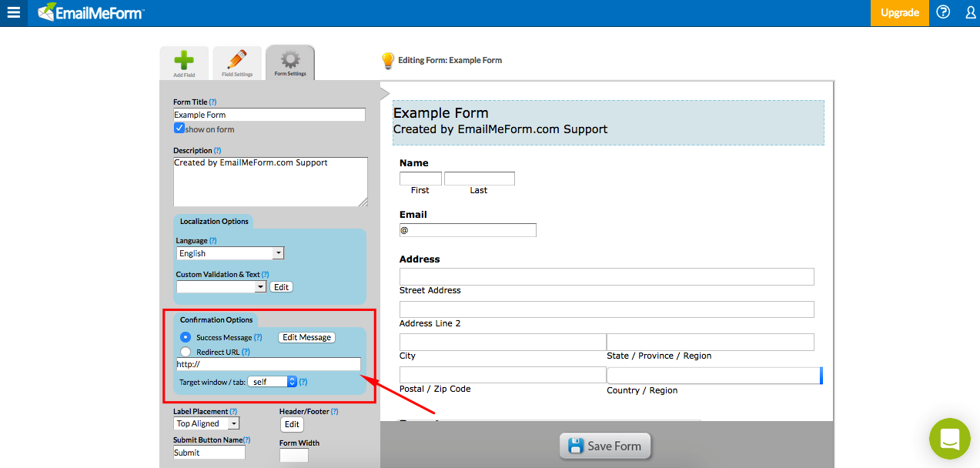Click the Header/Footer help link
Viewport: 980px width, 468px height.
pos(335,411)
